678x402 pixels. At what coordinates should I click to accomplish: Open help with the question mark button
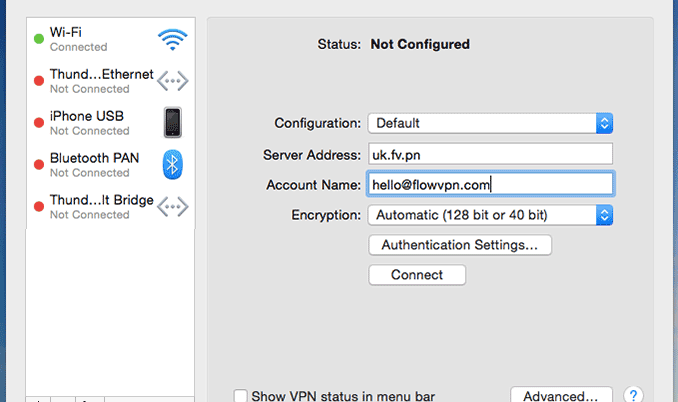[633, 395]
